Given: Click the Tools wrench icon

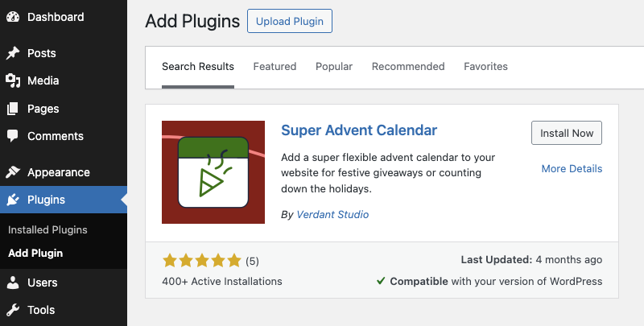Looking at the screenshot, I should point(13,310).
